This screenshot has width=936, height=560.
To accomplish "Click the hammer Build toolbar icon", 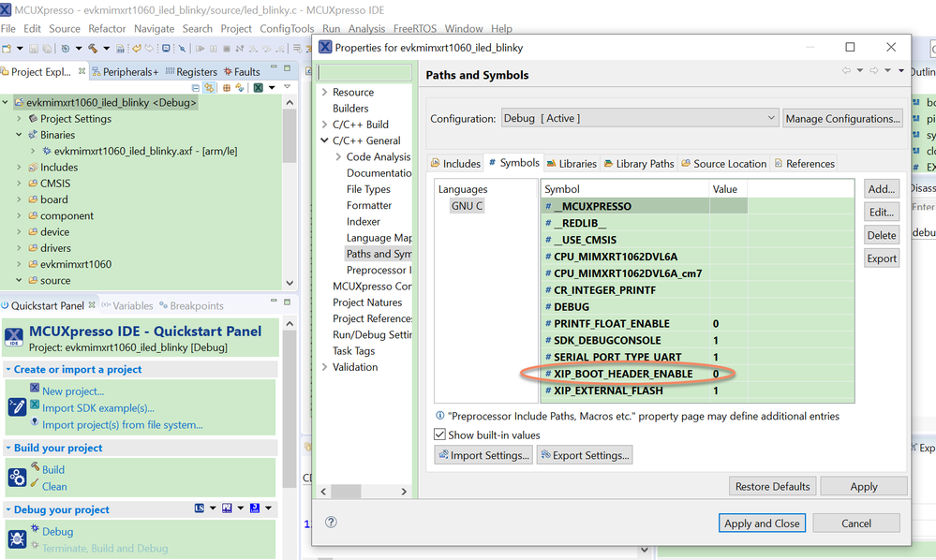I will click(93, 49).
